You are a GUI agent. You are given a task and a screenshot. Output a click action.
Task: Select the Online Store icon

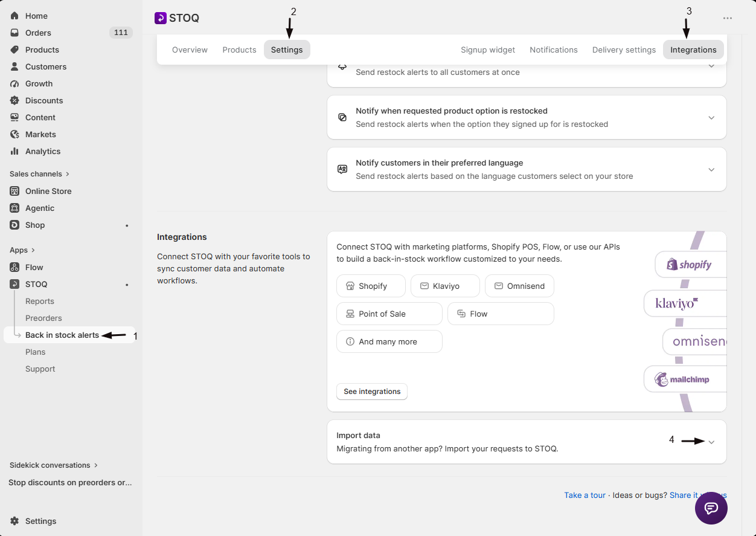pos(14,191)
